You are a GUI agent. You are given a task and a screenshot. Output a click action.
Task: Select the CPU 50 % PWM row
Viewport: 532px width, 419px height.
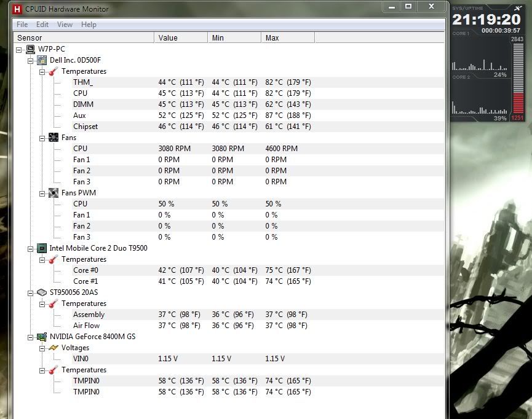click(258, 204)
